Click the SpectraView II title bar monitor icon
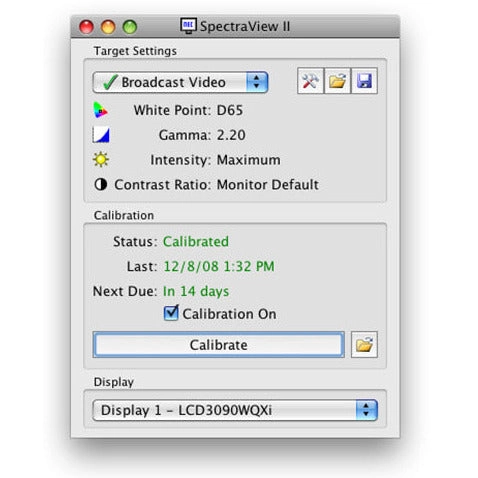This screenshot has width=478, height=478. click(x=188, y=26)
